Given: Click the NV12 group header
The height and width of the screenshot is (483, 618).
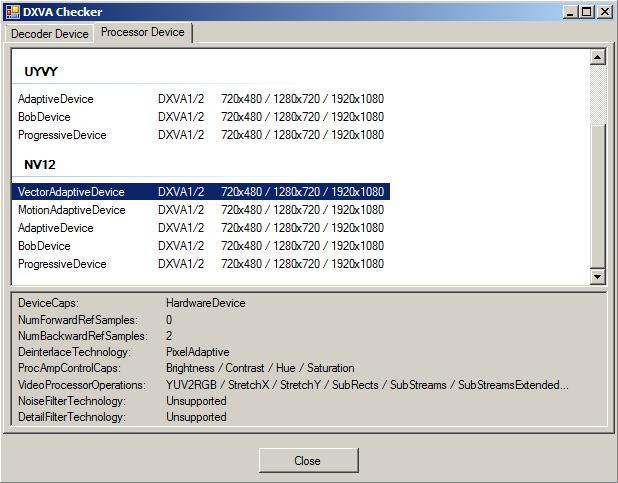Looking at the screenshot, I should 40,164.
